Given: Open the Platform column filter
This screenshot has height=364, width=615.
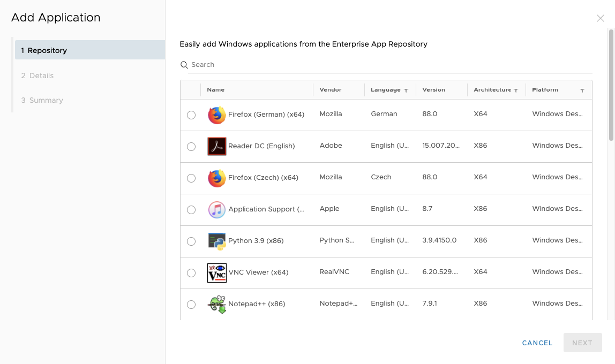Looking at the screenshot, I should 582,90.
